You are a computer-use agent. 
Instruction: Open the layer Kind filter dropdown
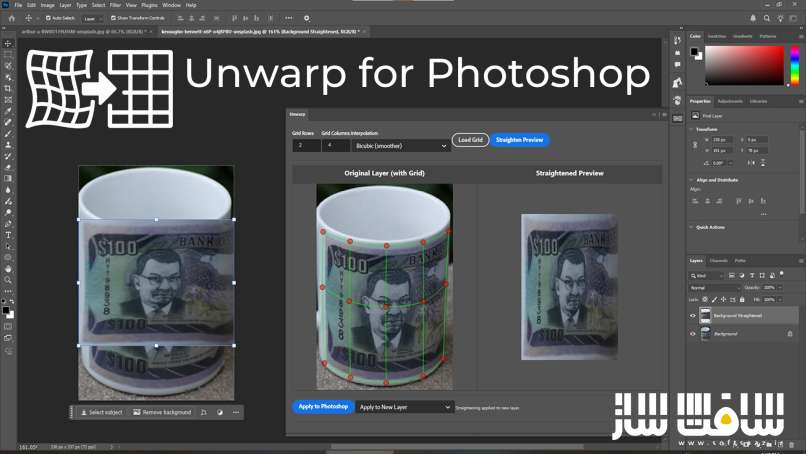(707, 276)
